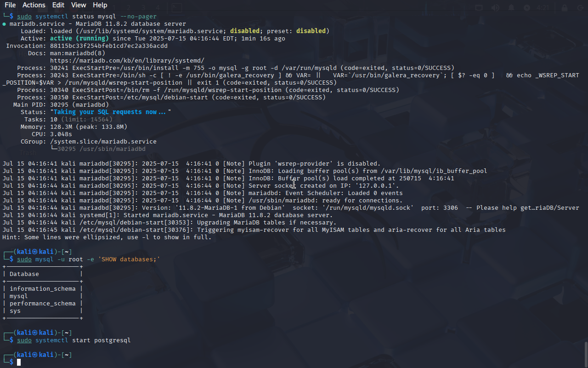
Task: Click the log text 'Loaded 0 events'
Action: tap(375, 193)
